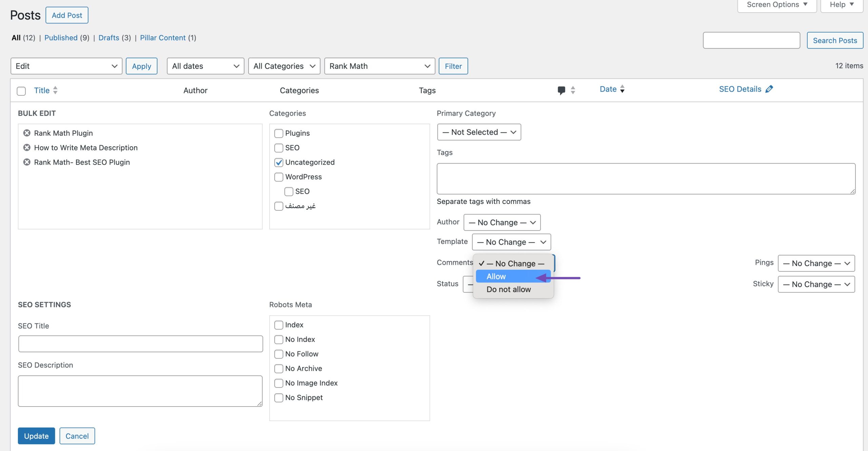Image resolution: width=868 pixels, height=451 pixels.
Task: Choose No Change in Comments menu
Action: point(513,264)
